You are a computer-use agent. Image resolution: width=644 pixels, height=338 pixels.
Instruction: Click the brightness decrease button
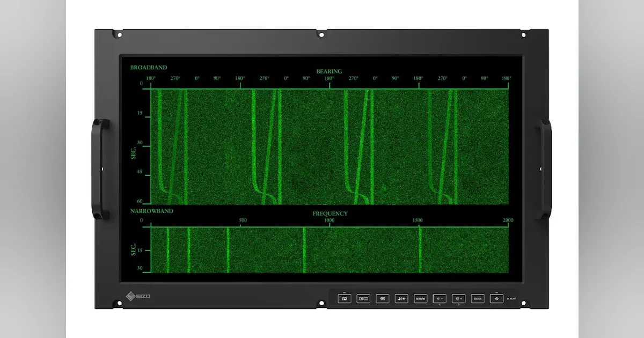pos(440,299)
